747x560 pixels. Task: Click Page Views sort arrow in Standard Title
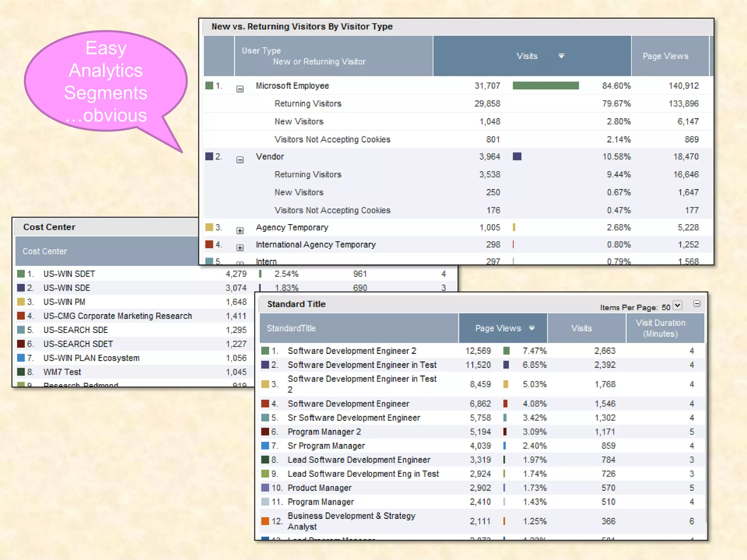tap(532, 328)
